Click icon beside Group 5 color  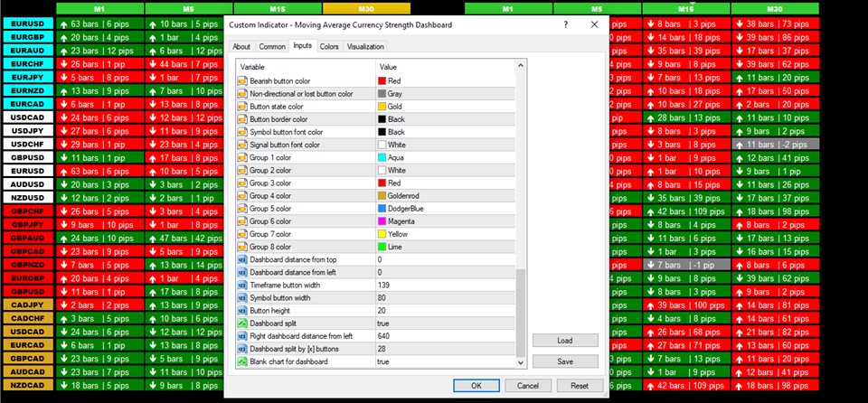pos(241,209)
